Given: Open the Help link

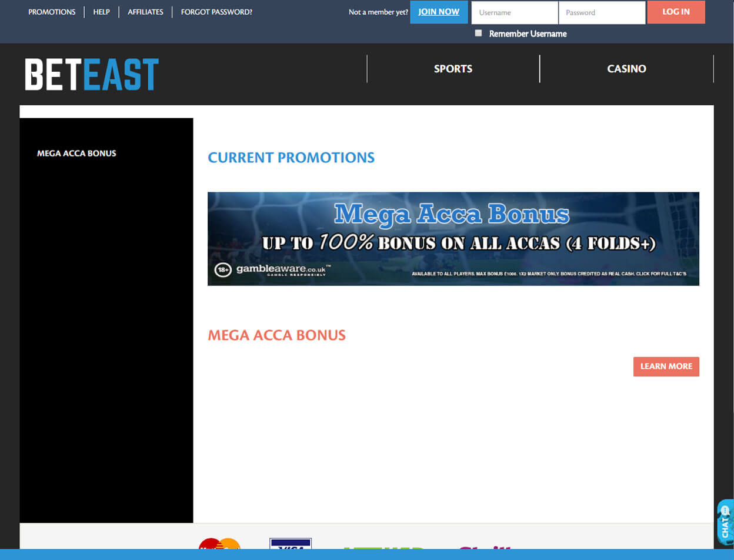Looking at the screenshot, I should 101,12.
